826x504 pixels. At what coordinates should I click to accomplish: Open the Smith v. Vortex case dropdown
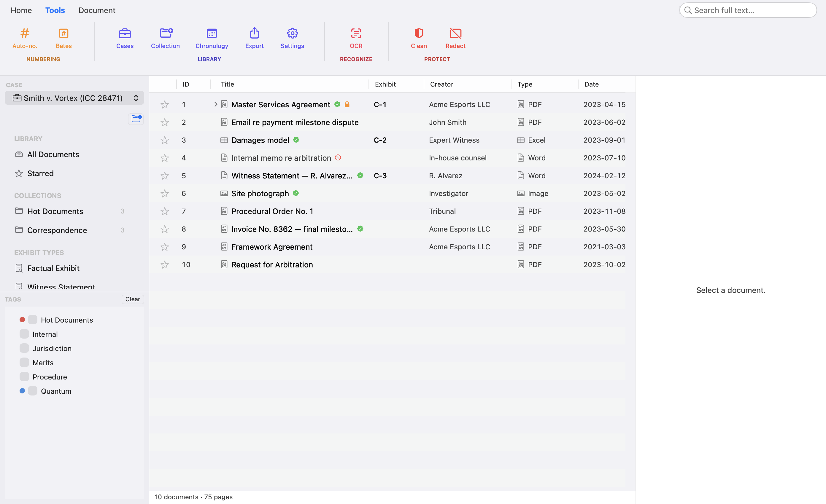(x=74, y=98)
